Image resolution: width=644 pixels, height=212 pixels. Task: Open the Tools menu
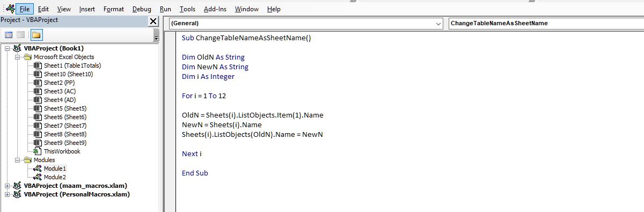tap(187, 9)
